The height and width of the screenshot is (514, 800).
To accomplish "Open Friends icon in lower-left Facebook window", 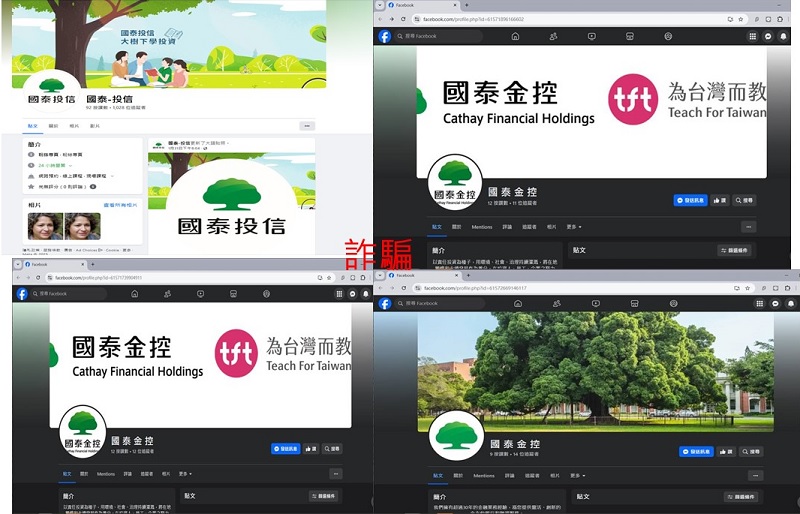I will tap(167, 293).
